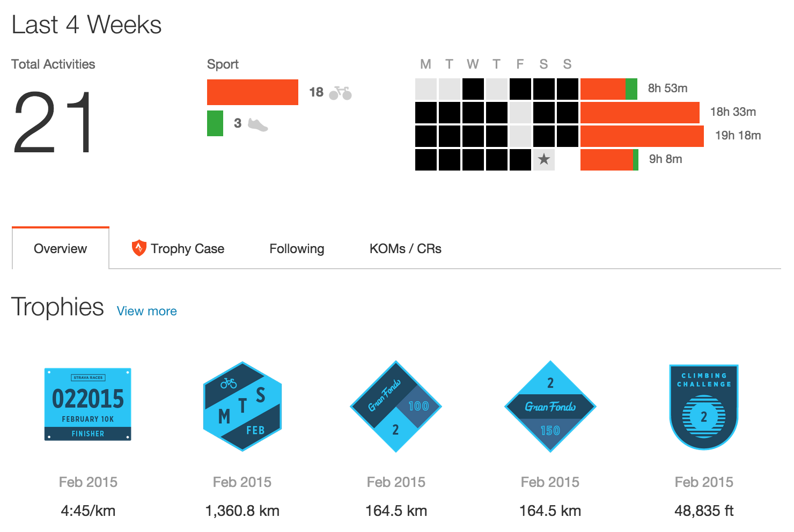Open the Climbing Challenge shield badge
The image size is (794, 532).
[704, 407]
